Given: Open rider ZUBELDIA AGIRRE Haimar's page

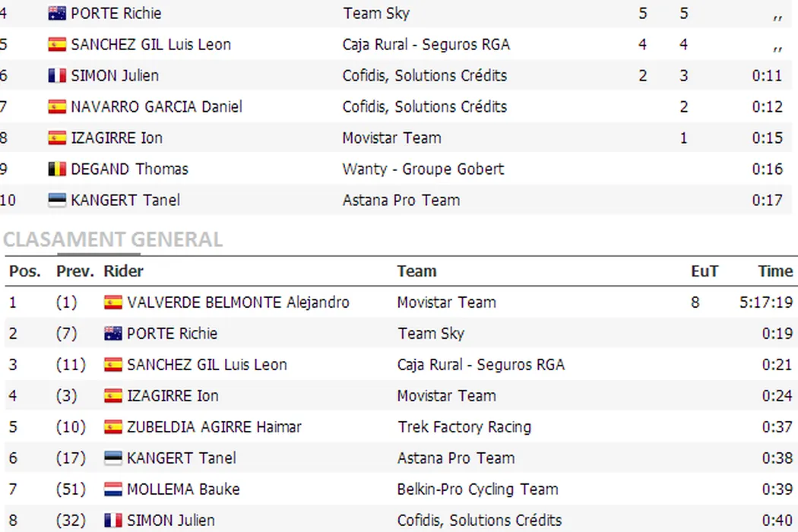Looking at the screenshot, I should pyautogui.click(x=214, y=427).
